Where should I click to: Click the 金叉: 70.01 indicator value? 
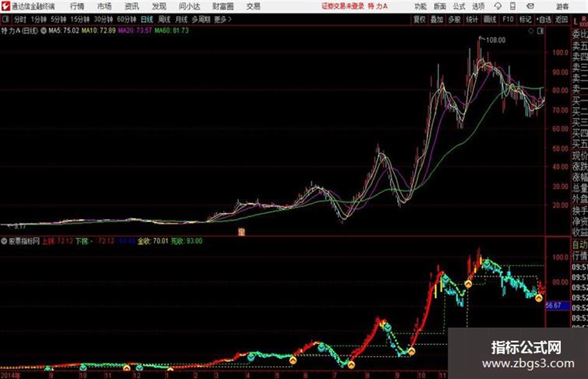click(153, 241)
